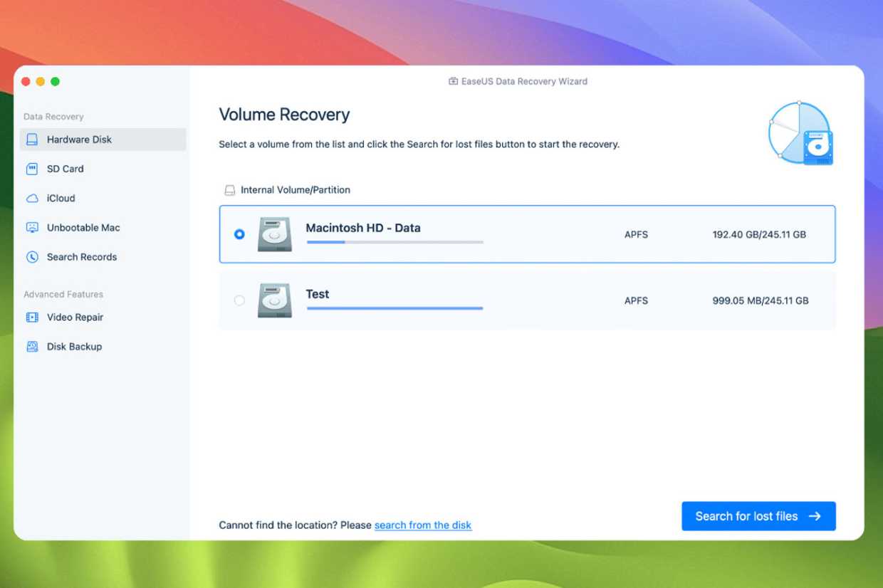
Task: Expand the Test volume row details
Action: [527, 300]
